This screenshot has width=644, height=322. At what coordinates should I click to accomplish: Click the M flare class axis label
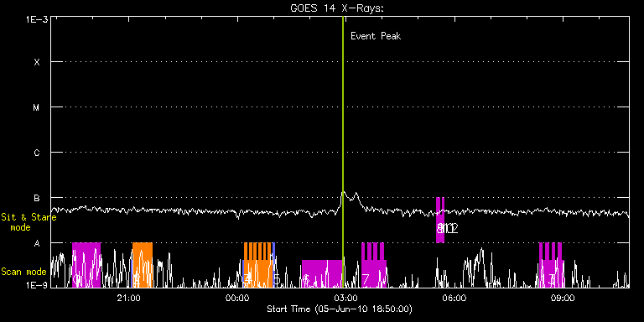37,107
